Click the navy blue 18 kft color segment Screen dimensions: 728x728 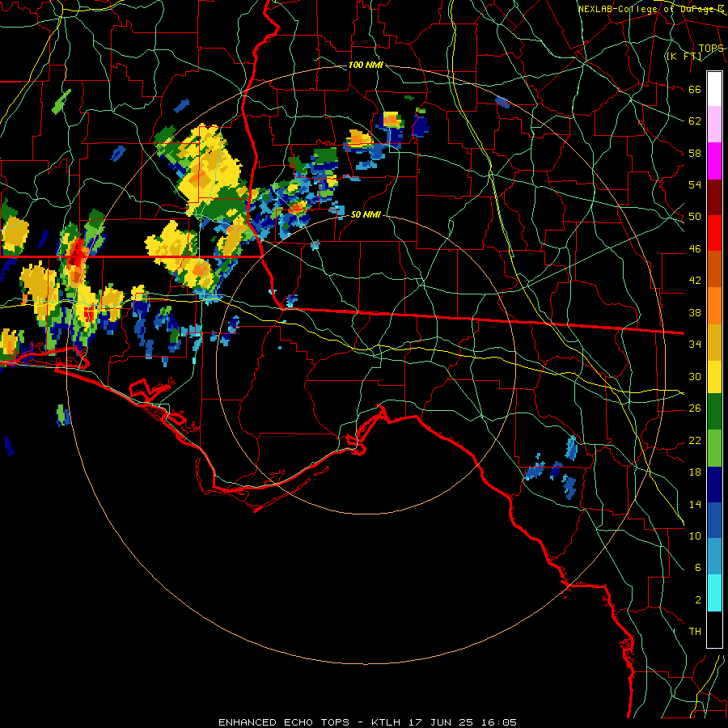714,485
